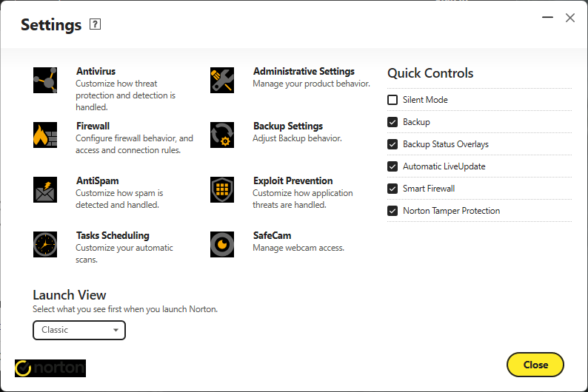The height and width of the screenshot is (392, 588).
Task: Click the yellow Close button
Action: tap(535, 365)
